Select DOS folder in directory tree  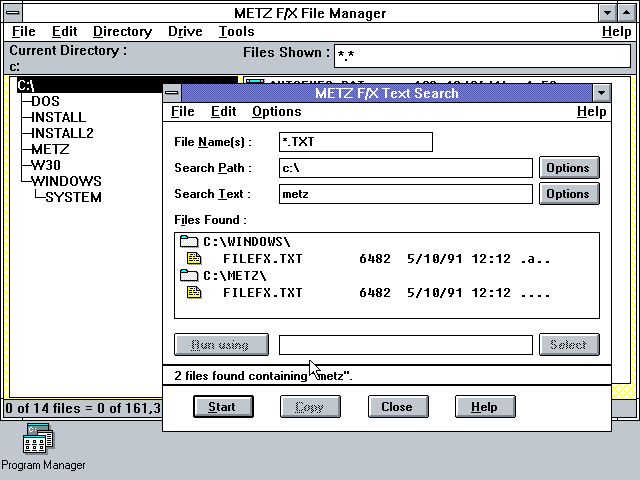(45, 101)
